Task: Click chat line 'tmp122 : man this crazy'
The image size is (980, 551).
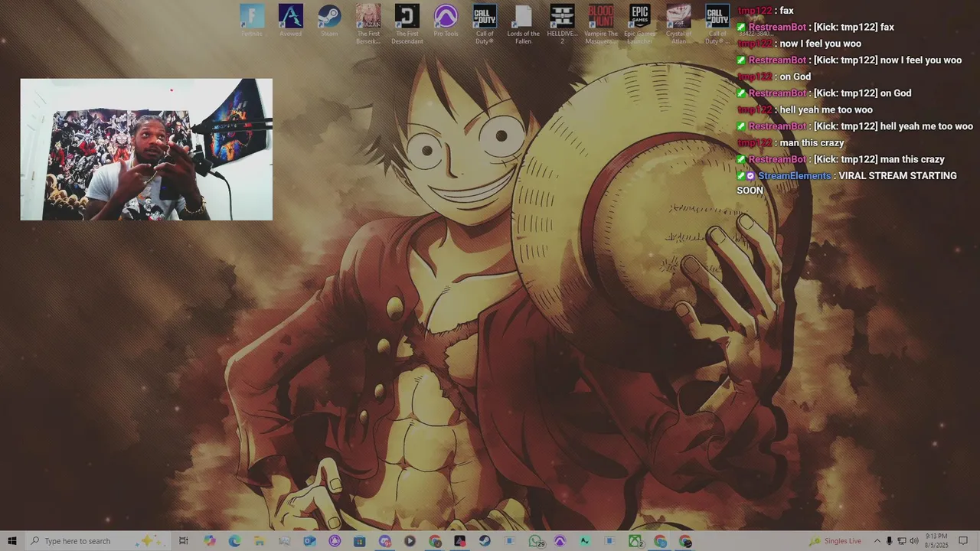Action: pyautogui.click(x=790, y=142)
